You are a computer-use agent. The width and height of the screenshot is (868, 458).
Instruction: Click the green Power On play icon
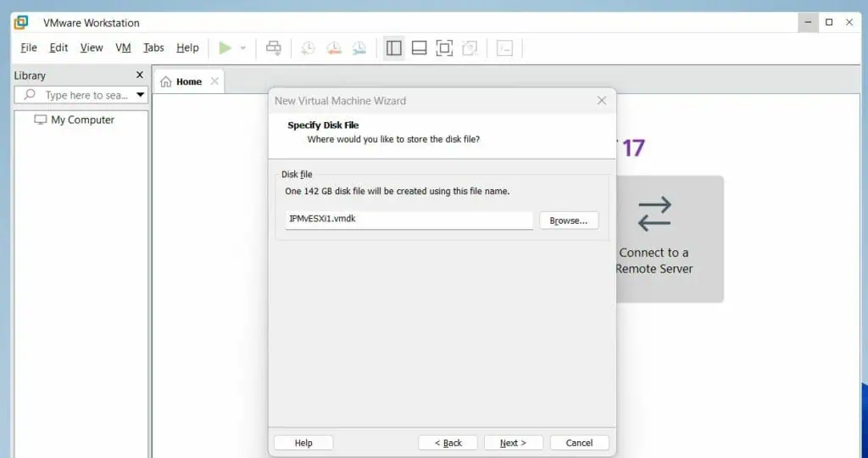225,48
